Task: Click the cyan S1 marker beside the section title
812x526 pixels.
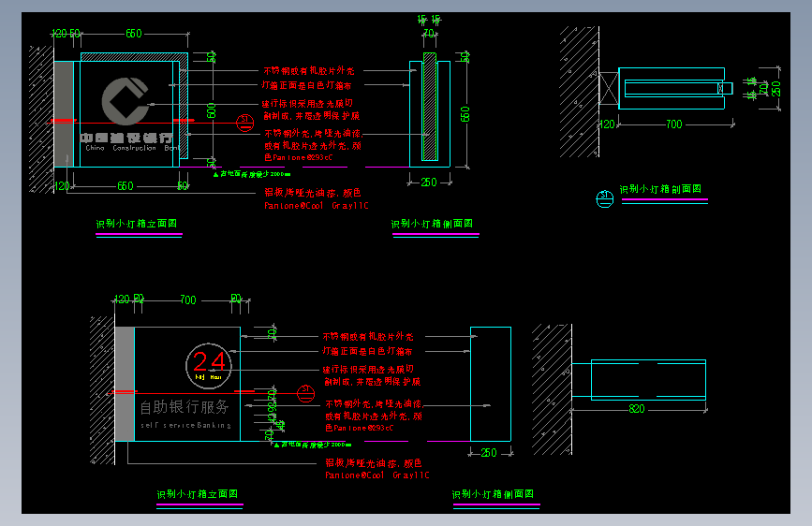Action: [604, 198]
